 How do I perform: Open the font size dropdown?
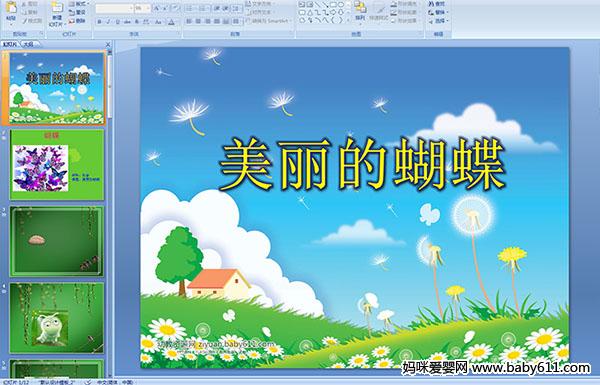click(143, 8)
